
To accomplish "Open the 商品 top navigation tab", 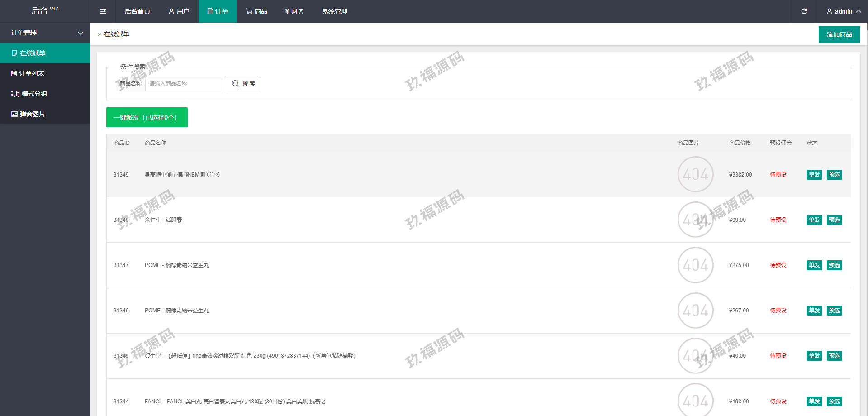I will 256,11.
